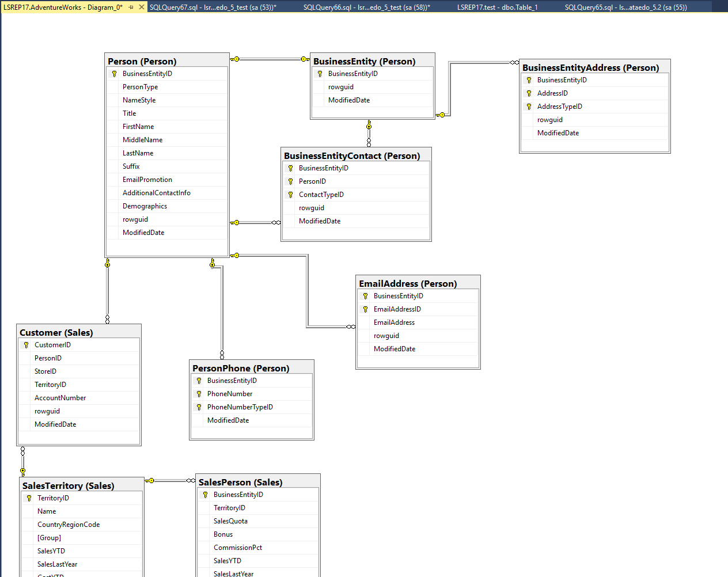This screenshot has width=728, height=577.
Task: Open the SQLQuery66.sql tab
Action: (366, 7)
